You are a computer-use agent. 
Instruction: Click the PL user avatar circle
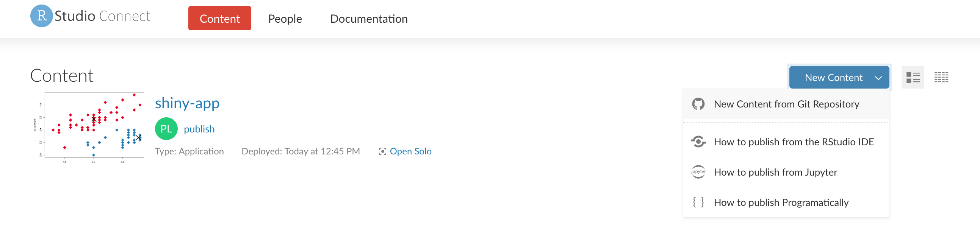pyautogui.click(x=166, y=129)
